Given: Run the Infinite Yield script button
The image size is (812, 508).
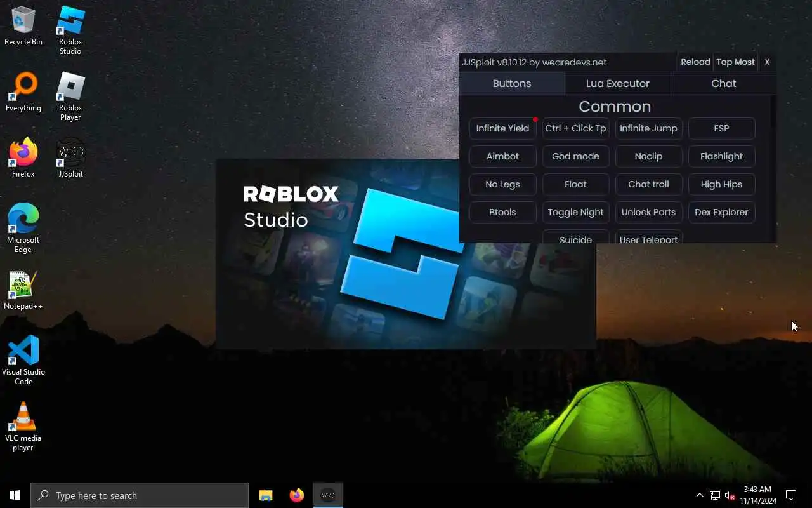Looking at the screenshot, I should [x=502, y=128].
